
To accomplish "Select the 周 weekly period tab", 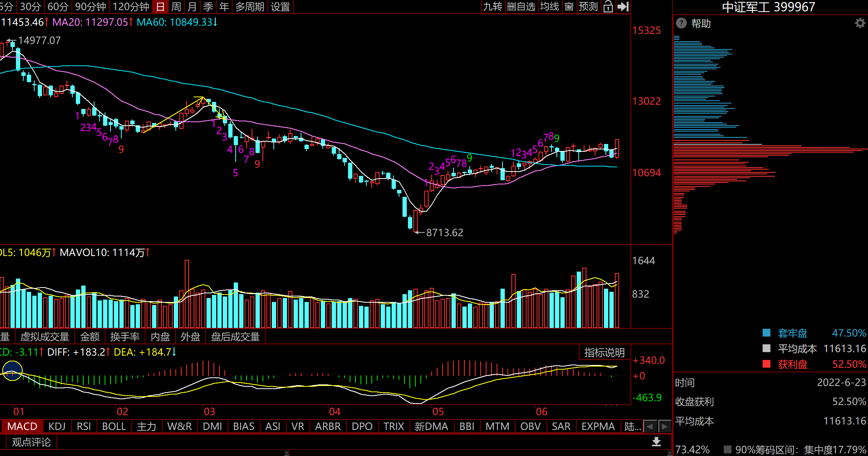I will click(x=176, y=7).
